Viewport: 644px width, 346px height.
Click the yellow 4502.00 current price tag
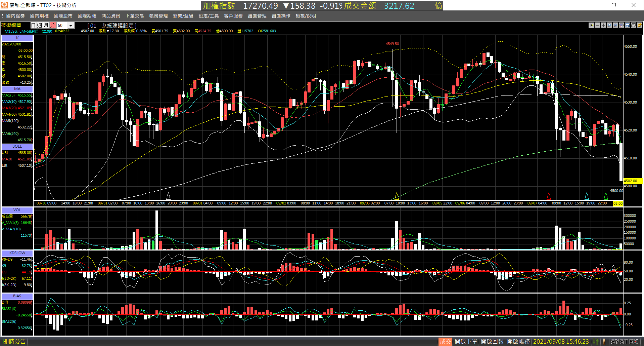tap(633, 181)
